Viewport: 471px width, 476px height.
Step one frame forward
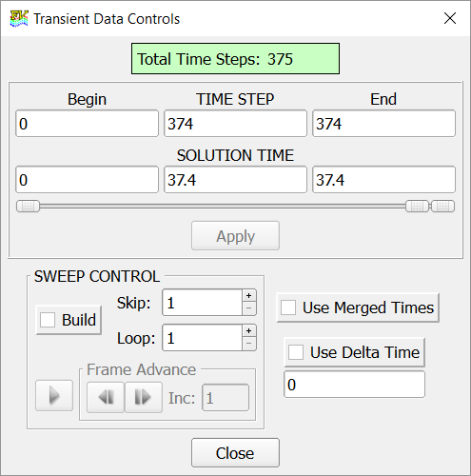click(144, 397)
